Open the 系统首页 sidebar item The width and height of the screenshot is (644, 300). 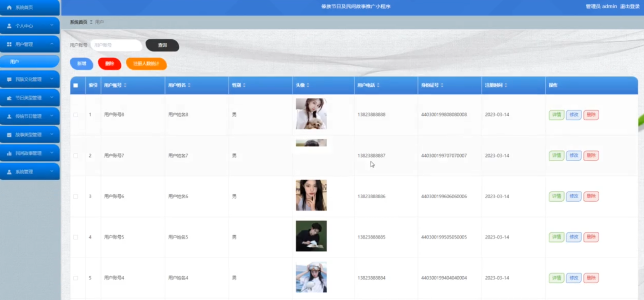point(30,8)
